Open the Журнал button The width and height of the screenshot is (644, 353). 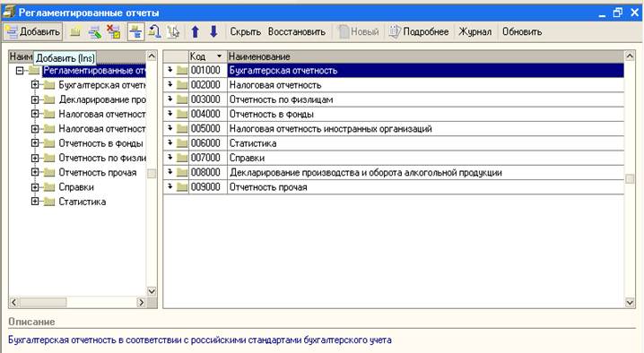pos(474,31)
